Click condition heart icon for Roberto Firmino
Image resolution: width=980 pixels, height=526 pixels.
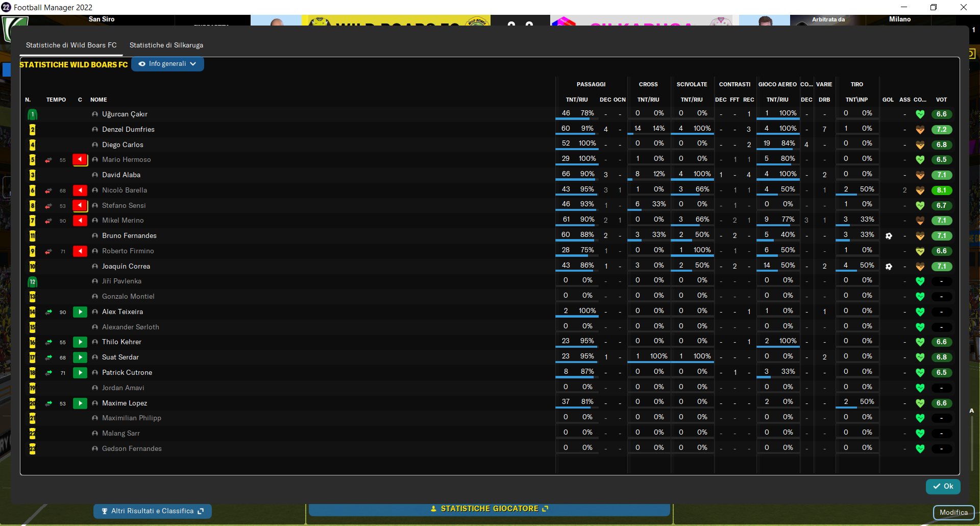click(920, 251)
